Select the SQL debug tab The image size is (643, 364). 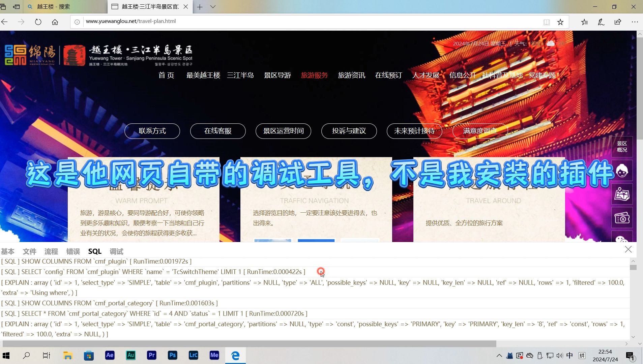pos(95,251)
